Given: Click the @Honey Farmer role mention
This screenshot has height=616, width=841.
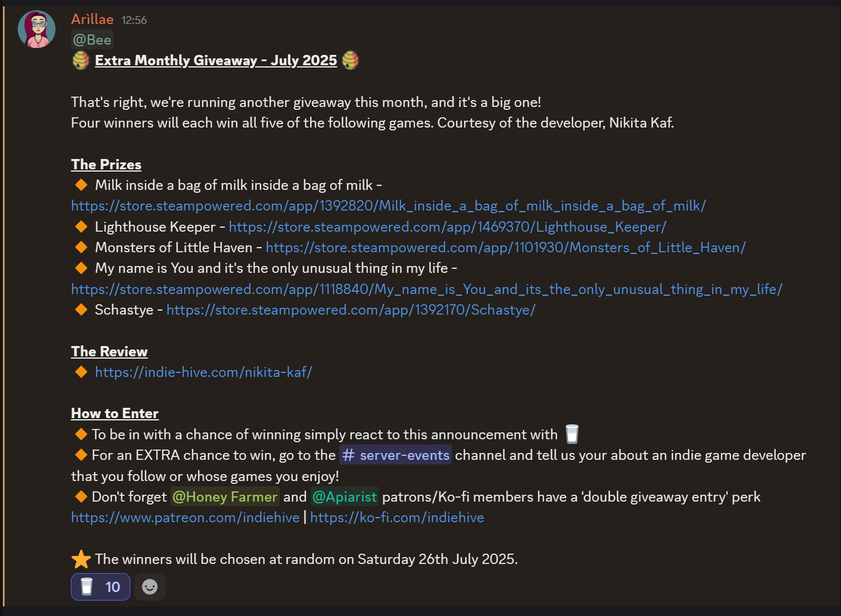Looking at the screenshot, I should coord(225,497).
